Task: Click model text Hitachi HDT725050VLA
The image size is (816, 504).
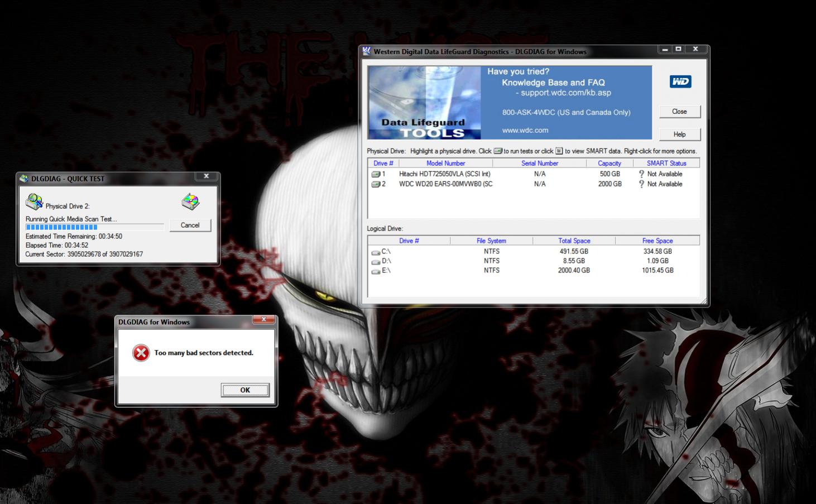Action: click(445, 174)
